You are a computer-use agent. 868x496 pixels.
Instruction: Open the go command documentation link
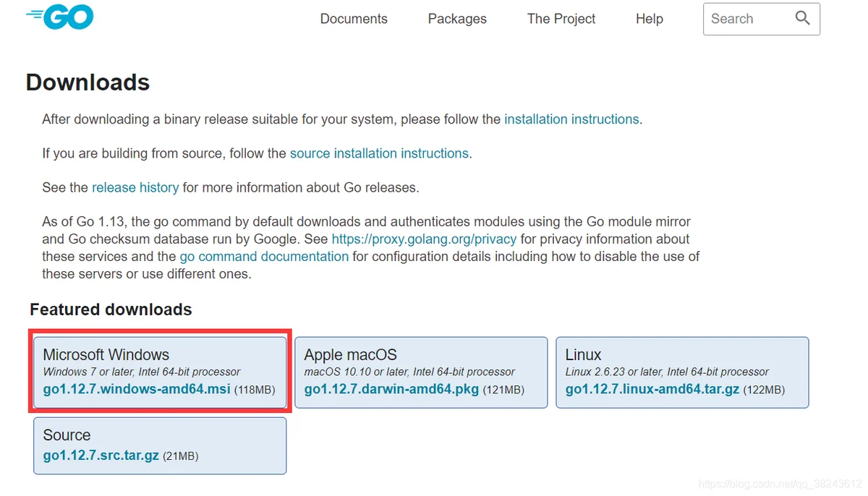coord(264,256)
